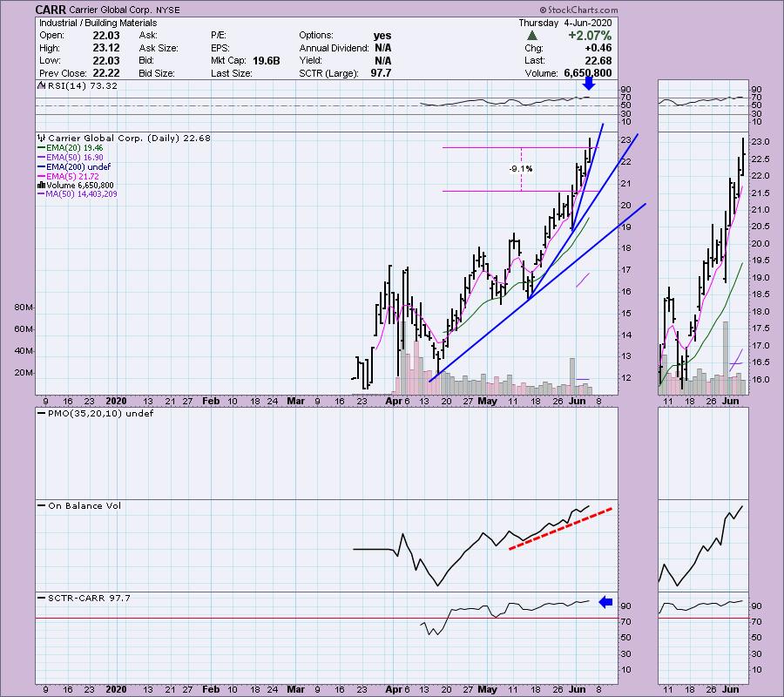784x697 pixels.
Task: Click the Prev Close value 22.22
Action: [x=106, y=73]
